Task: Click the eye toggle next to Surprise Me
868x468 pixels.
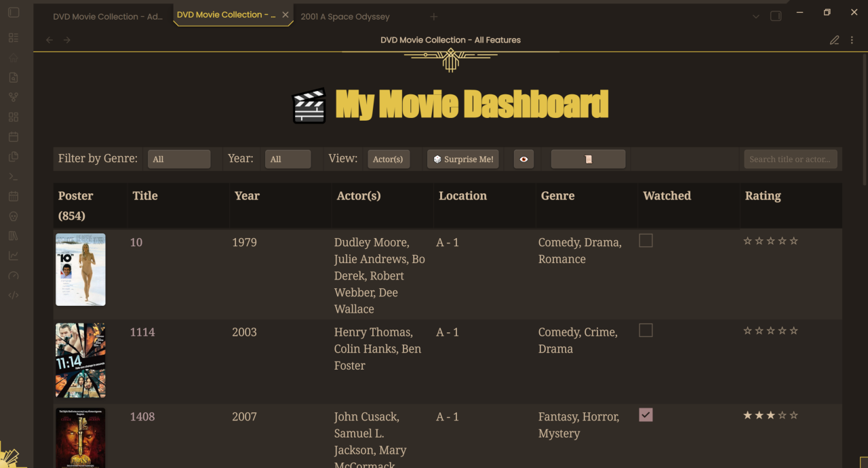Action: tap(524, 159)
